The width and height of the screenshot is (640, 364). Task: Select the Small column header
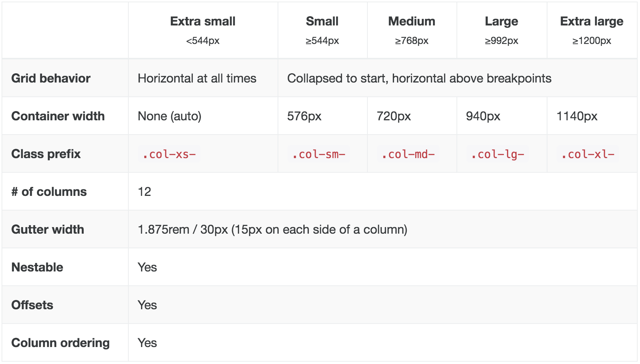point(322,21)
